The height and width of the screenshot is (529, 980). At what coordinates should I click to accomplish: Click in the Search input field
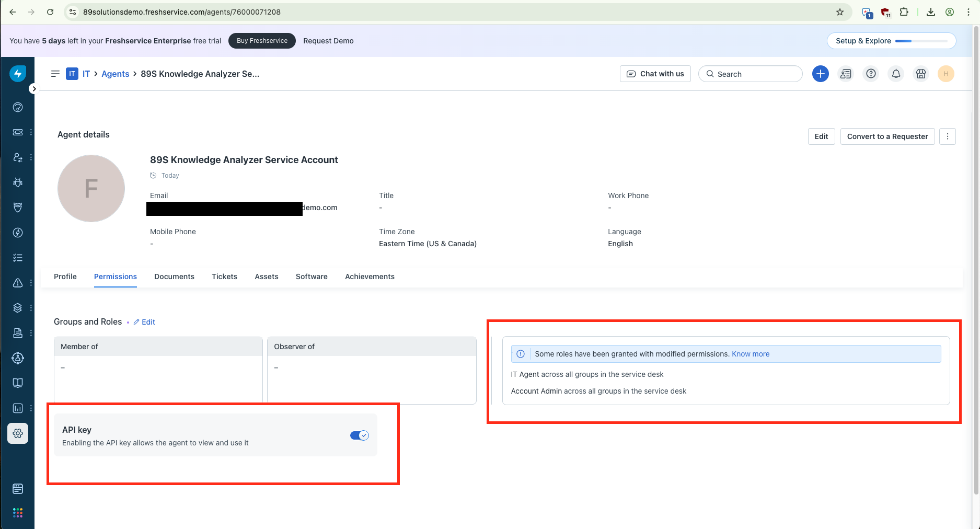pyautogui.click(x=751, y=74)
